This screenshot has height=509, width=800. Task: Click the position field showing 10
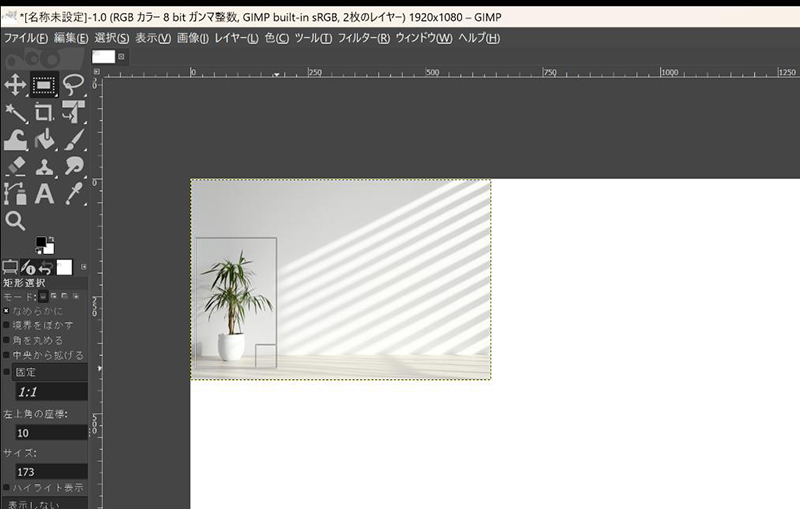coord(51,432)
